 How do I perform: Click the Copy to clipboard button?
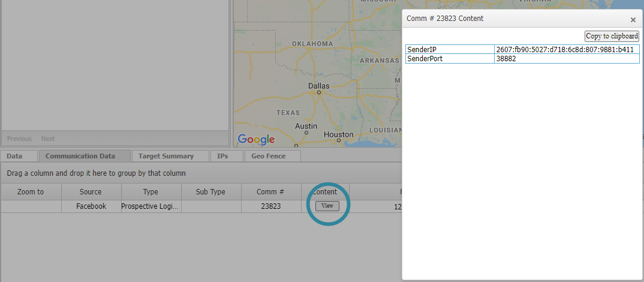pos(612,36)
